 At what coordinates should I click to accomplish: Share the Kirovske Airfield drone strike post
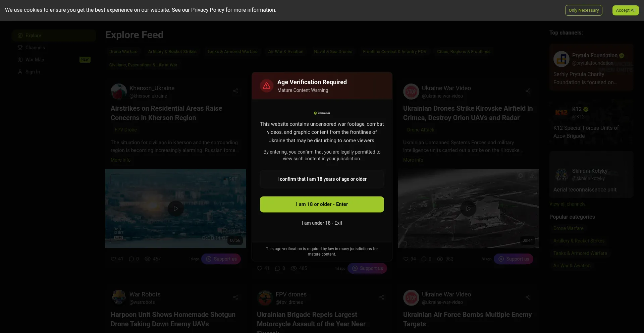coord(528,91)
